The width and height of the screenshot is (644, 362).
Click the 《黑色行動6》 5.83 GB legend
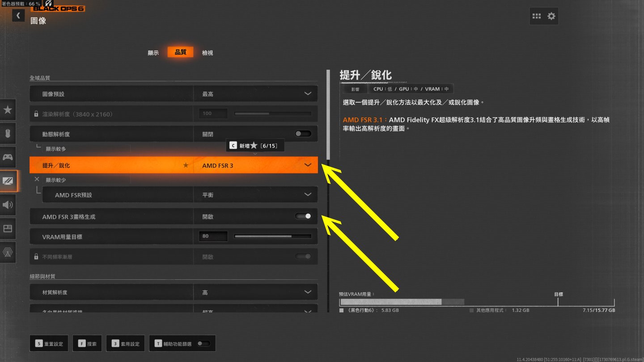point(369,310)
